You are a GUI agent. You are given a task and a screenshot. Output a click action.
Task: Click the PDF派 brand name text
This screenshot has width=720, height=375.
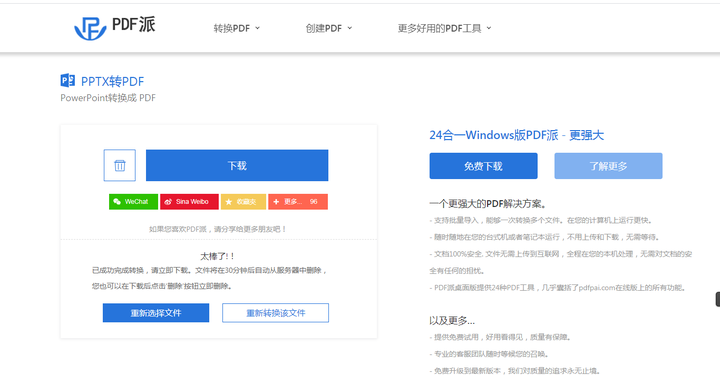pyautogui.click(x=134, y=24)
